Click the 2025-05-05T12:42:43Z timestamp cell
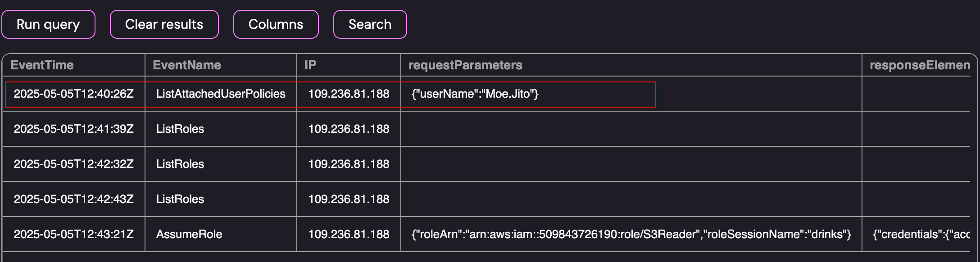Screen dimensions: 980x262 pos(74,199)
